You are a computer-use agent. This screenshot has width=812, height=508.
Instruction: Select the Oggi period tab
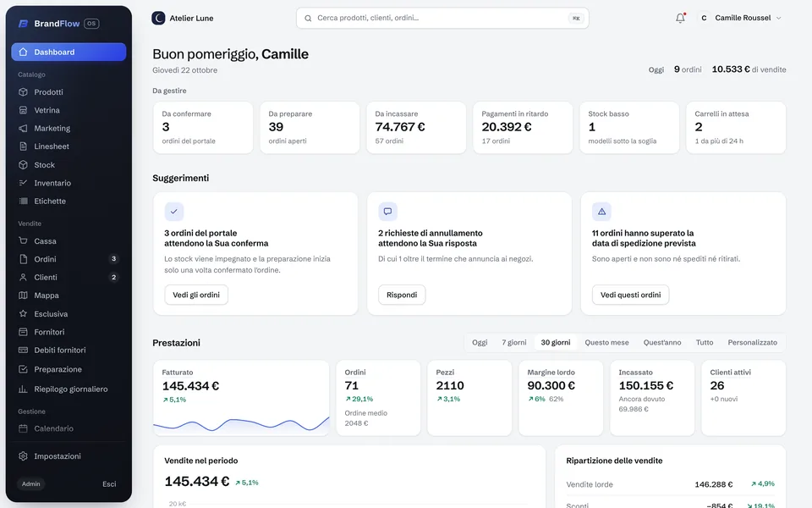click(480, 343)
